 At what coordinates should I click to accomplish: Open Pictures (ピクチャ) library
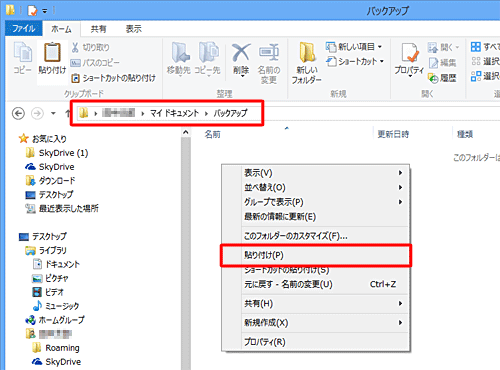coord(50,278)
